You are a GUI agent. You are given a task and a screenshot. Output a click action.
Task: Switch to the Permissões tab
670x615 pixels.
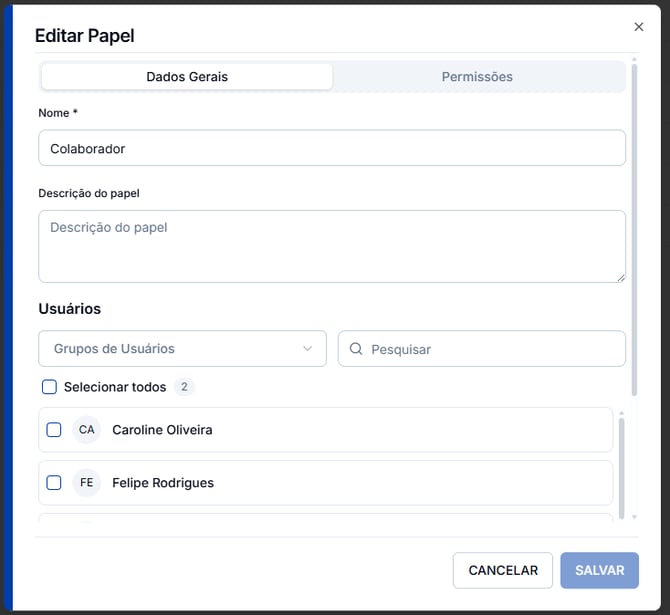(x=477, y=77)
